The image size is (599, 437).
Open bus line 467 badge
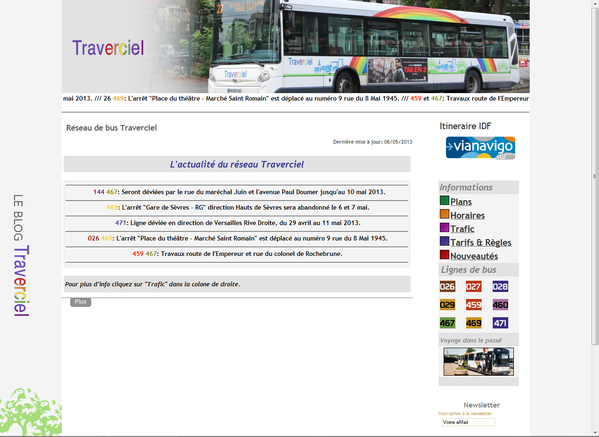coord(447,323)
